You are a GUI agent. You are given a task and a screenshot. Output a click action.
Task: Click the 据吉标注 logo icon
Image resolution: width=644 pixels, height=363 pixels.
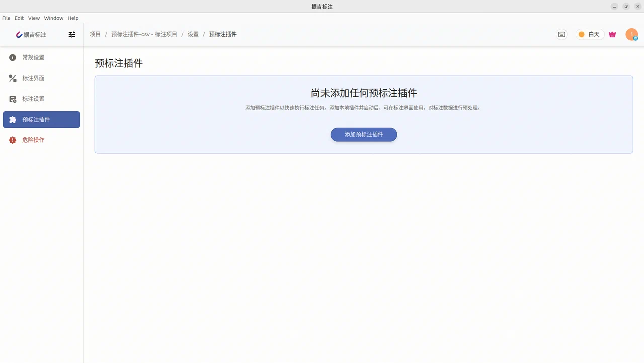click(19, 35)
